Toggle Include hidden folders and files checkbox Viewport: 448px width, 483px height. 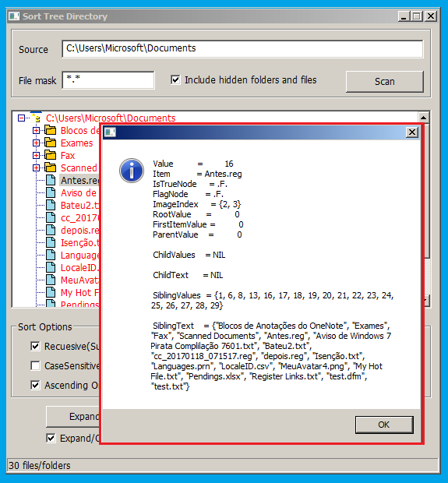175,80
